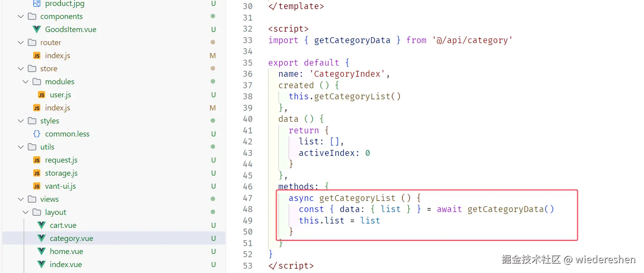The height and width of the screenshot is (273, 644).
Task: Click the Vue icon of GoodsItem.vue
Action: [x=37, y=29]
